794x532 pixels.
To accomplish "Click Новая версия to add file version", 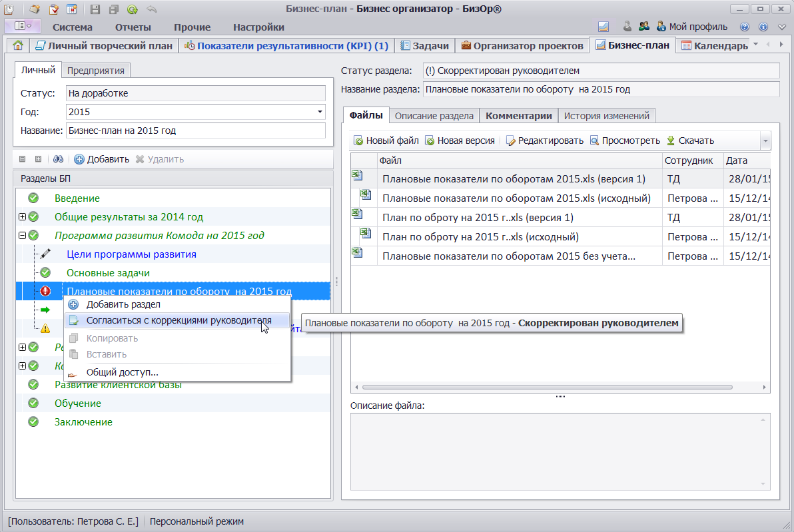I will click(460, 140).
